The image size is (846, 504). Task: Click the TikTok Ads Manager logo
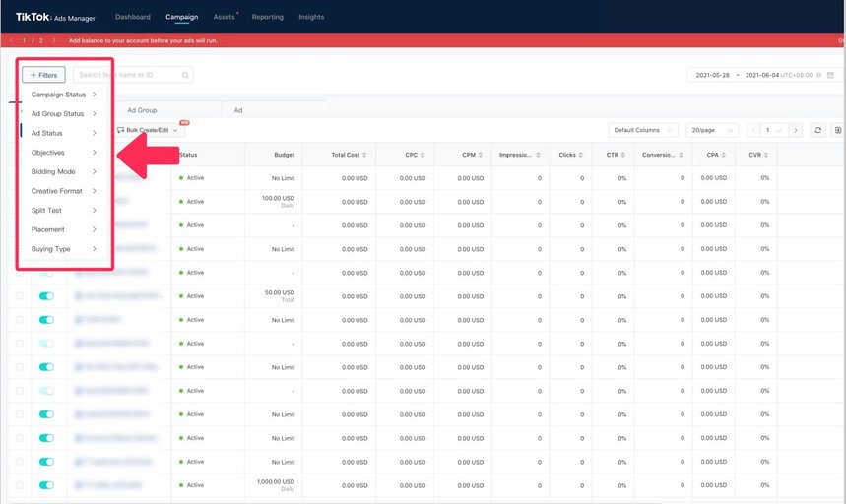[x=55, y=17]
